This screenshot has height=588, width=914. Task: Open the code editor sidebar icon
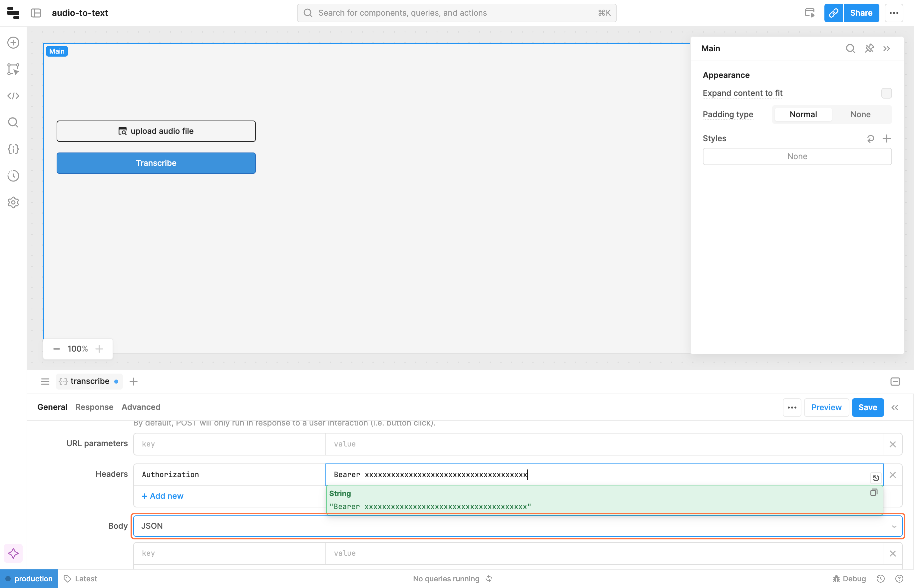(x=13, y=96)
